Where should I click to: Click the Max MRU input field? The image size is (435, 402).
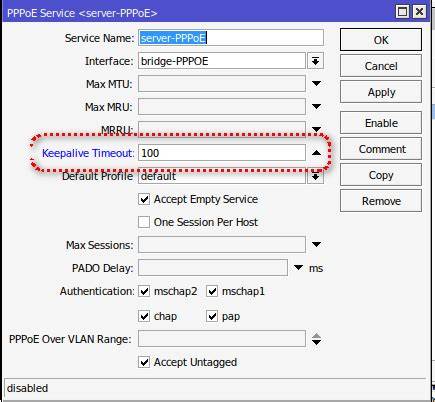pos(222,107)
